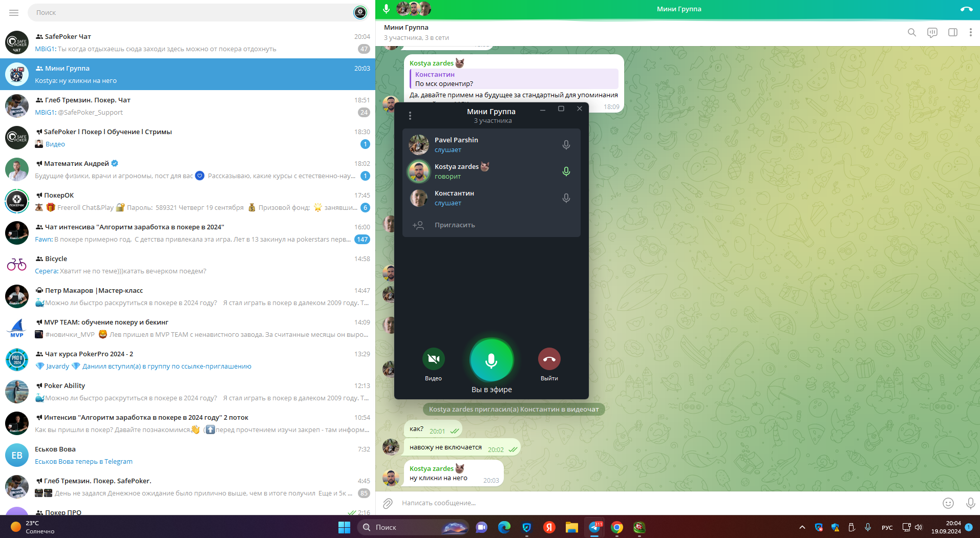Screen dimensions: 980x538
Task: Open Microsoft Edge from taskbar
Action: click(x=504, y=527)
